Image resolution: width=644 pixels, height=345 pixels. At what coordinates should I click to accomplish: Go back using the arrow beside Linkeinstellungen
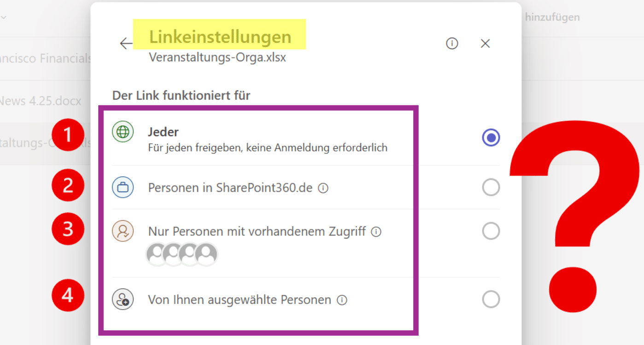point(126,44)
